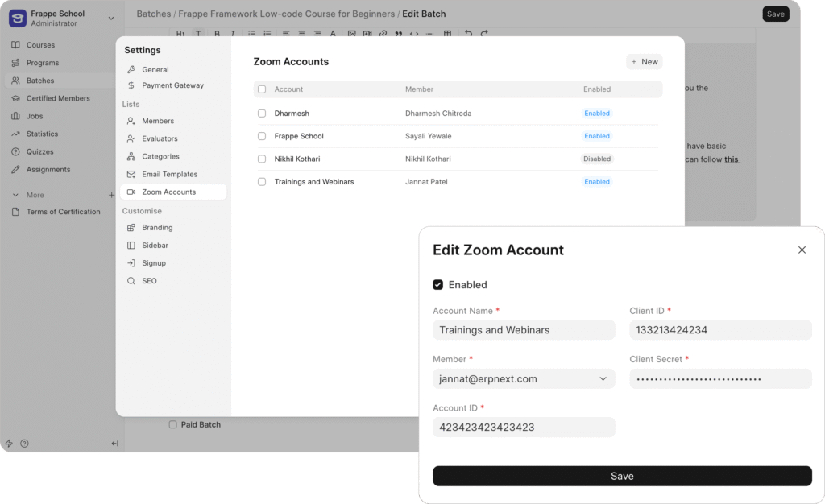The height and width of the screenshot is (504, 825).
Task: Open Email Templates in Settings
Action: pyautogui.click(x=169, y=175)
